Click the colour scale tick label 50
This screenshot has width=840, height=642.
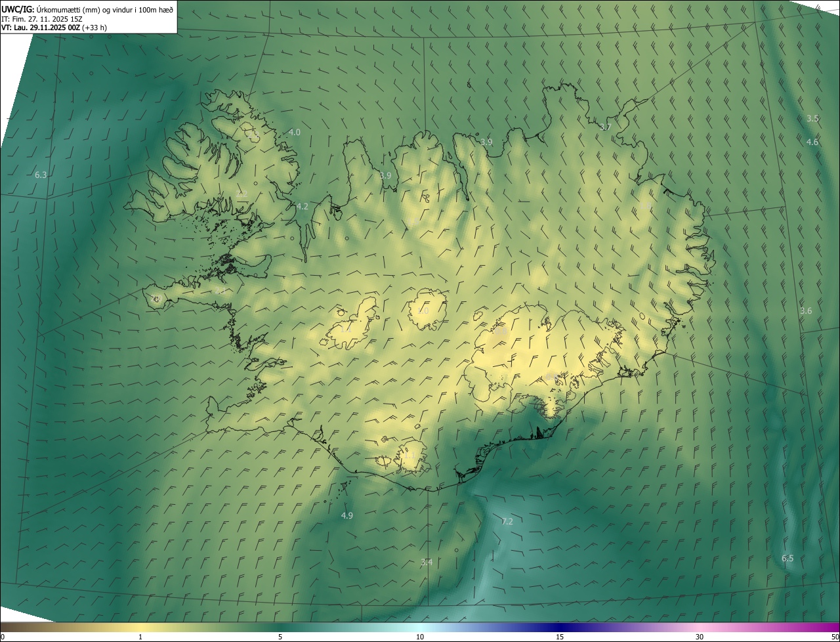835,637
